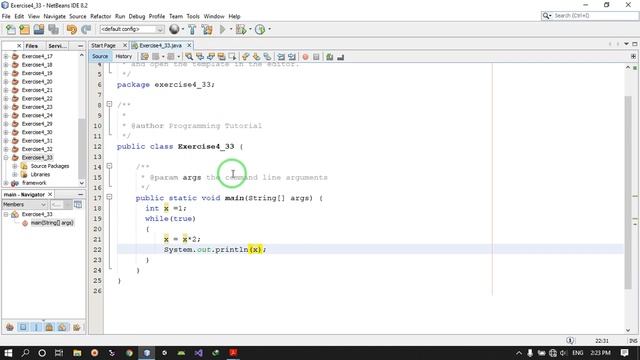The image size is (640, 360).
Task: Select main(String[] args) in Navigator
Action: 52,223
